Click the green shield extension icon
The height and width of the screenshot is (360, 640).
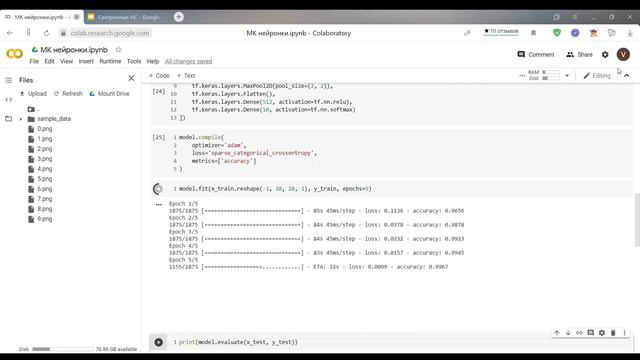[557, 33]
